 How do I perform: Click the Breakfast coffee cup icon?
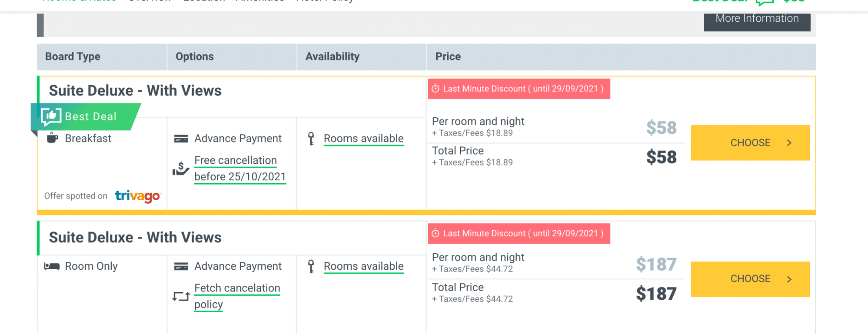(52, 138)
